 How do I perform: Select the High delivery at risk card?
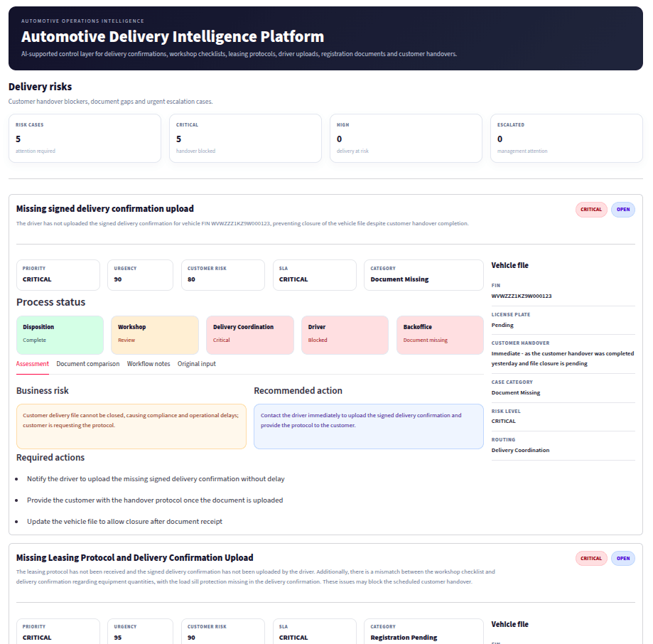(x=406, y=139)
